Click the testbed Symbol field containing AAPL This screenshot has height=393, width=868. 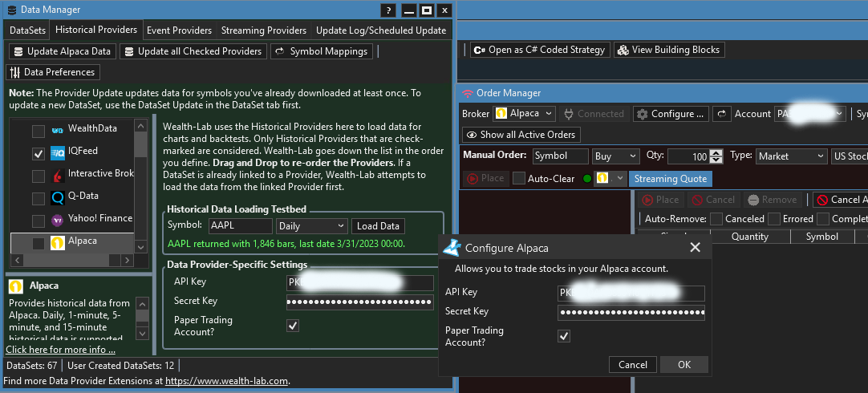tap(240, 226)
